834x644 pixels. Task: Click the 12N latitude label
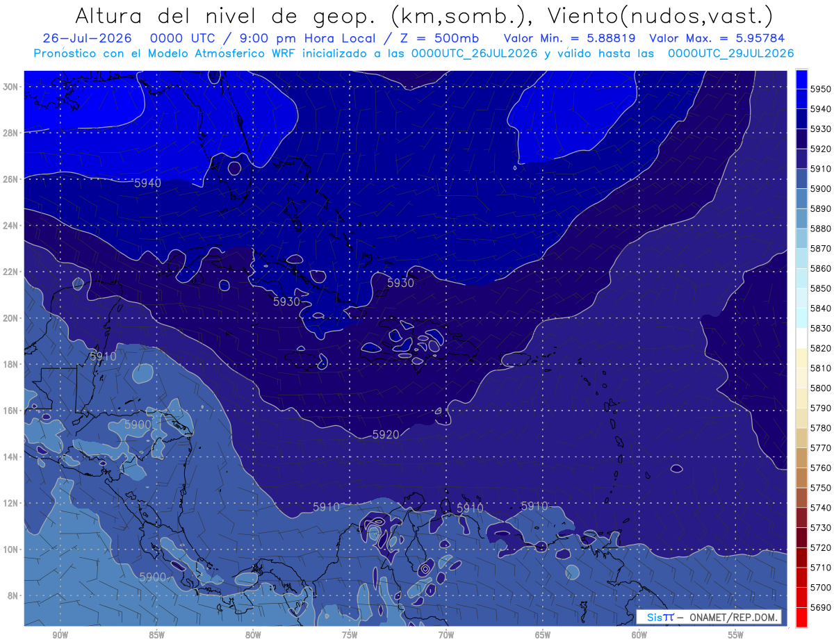10,503
